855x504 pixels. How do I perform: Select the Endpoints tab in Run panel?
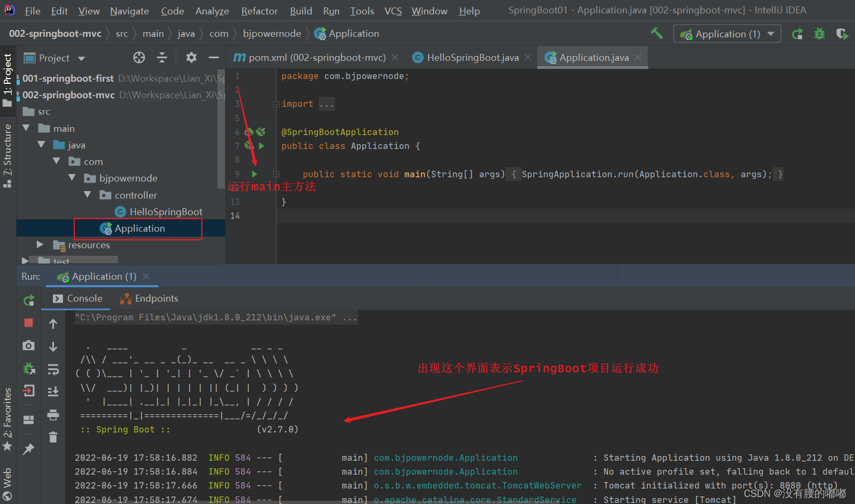click(150, 298)
